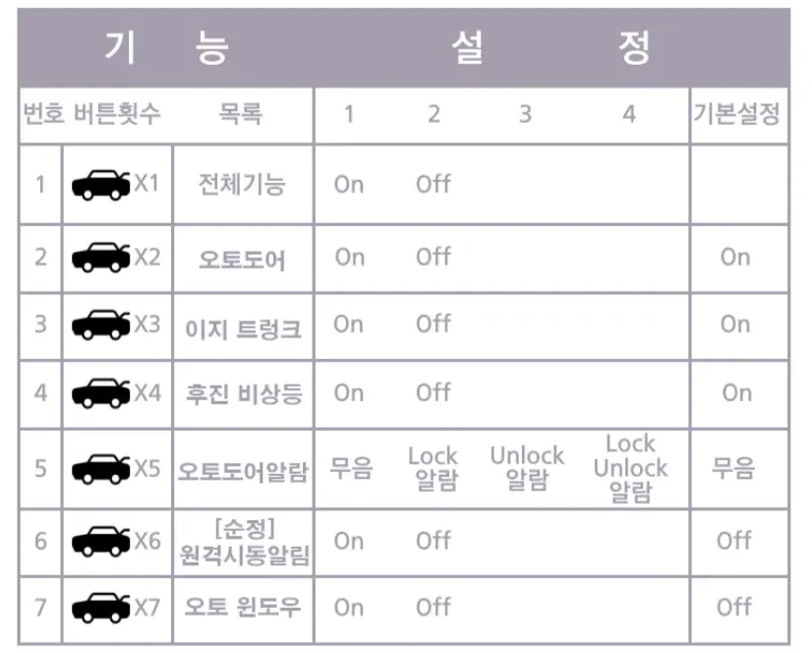Click the car icon labeled X1

click(101, 185)
